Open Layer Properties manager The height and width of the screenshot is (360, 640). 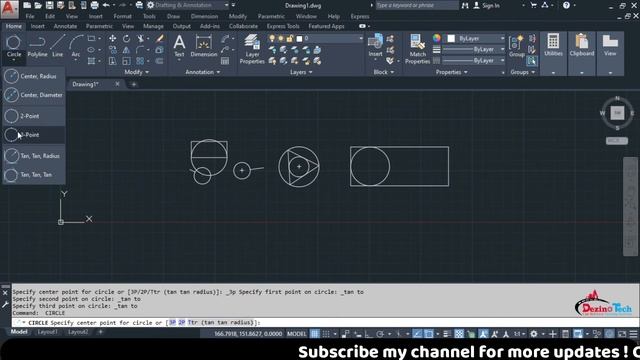point(252,49)
